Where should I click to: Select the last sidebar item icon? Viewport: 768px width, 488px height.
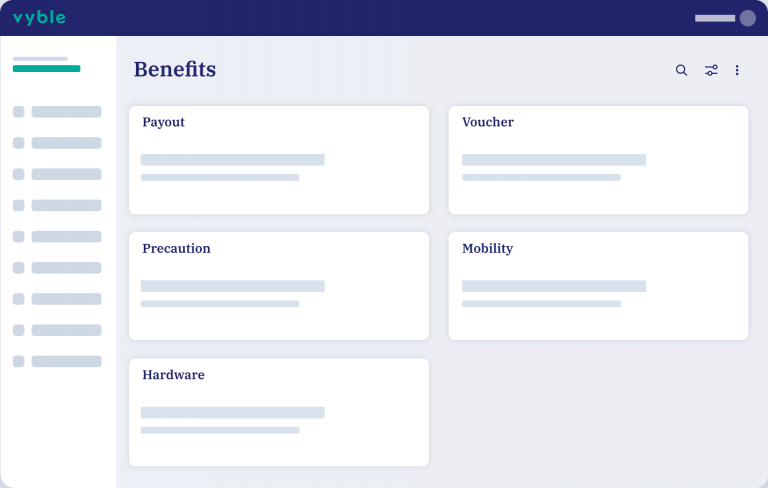point(19,361)
